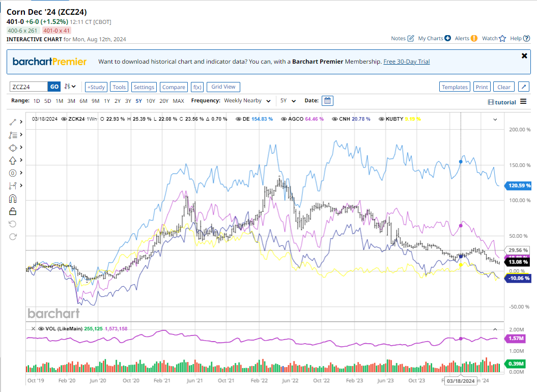The height and width of the screenshot is (392, 537).
Task: Select the 6M range
Action: 83,101
